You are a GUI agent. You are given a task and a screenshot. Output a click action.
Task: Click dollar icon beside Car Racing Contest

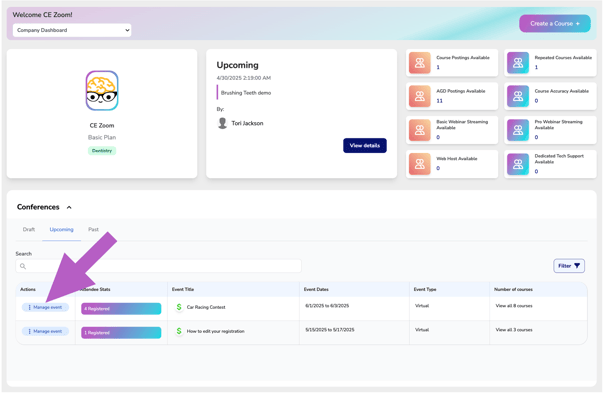click(x=179, y=307)
